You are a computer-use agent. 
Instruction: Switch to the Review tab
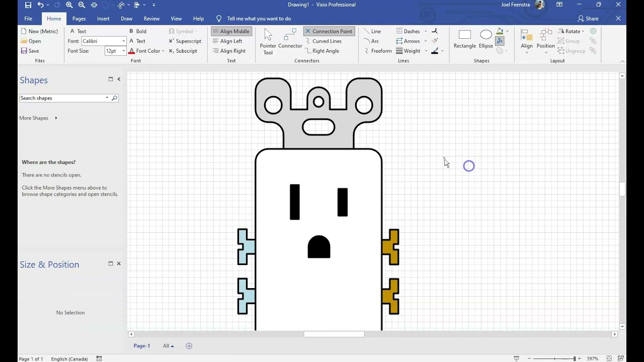coord(151,19)
